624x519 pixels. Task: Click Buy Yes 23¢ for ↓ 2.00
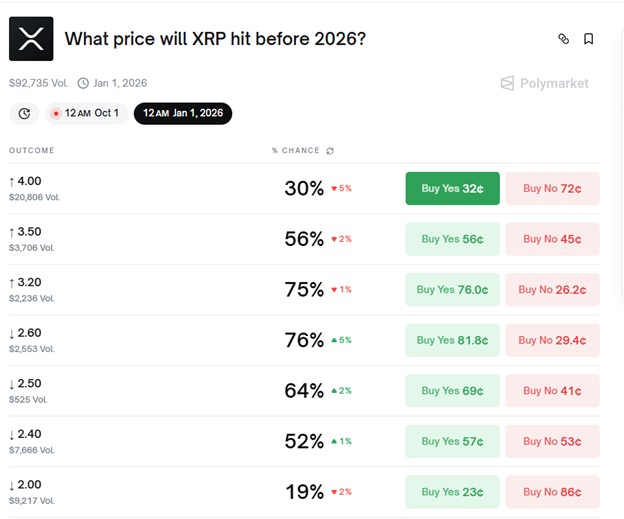tap(452, 492)
